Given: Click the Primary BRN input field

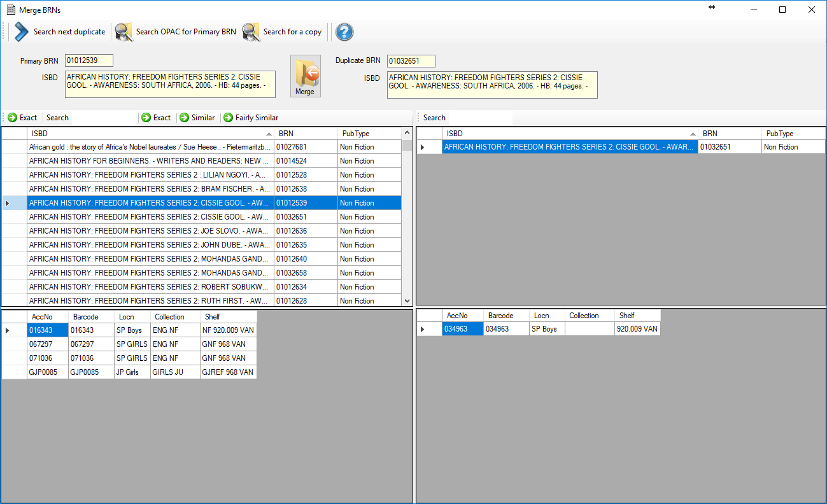Looking at the screenshot, I should coord(89,60).
